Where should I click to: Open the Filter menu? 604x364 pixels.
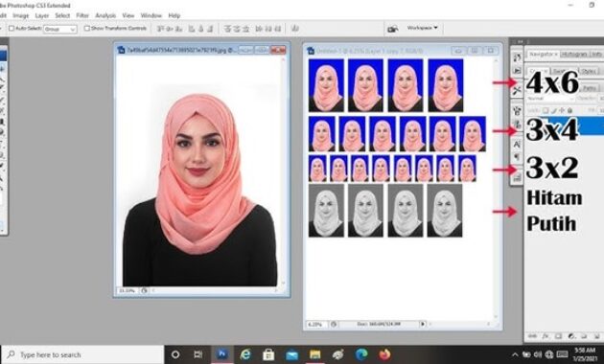82,15
